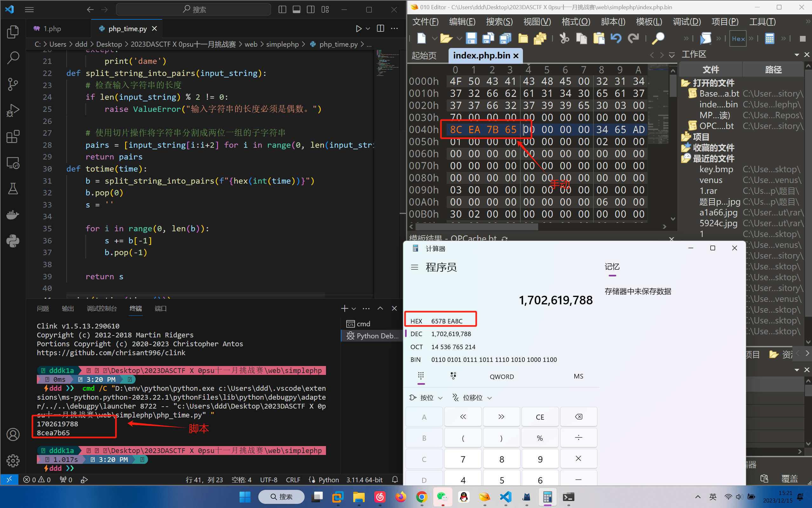812x508 pixels.
Task: Open the Source Control view
Action: click(x=13, y=84)
